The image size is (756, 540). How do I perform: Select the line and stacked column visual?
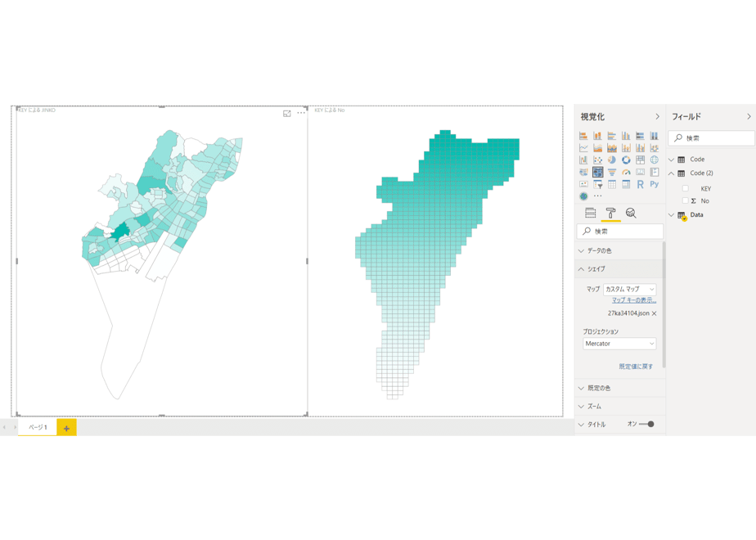pyautogui.click(x=626, y=148)
